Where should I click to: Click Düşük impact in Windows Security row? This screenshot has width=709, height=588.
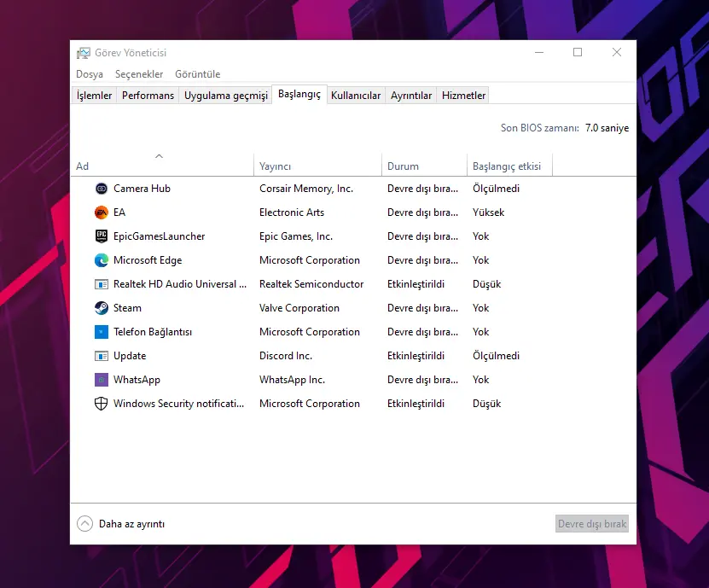(x=486, y=404)
